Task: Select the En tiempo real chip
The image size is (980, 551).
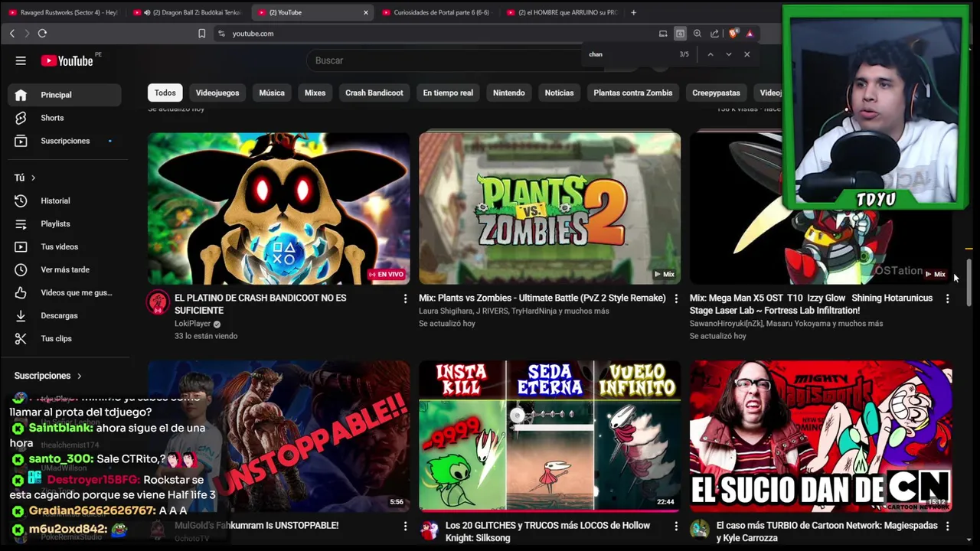Action: 448,93
